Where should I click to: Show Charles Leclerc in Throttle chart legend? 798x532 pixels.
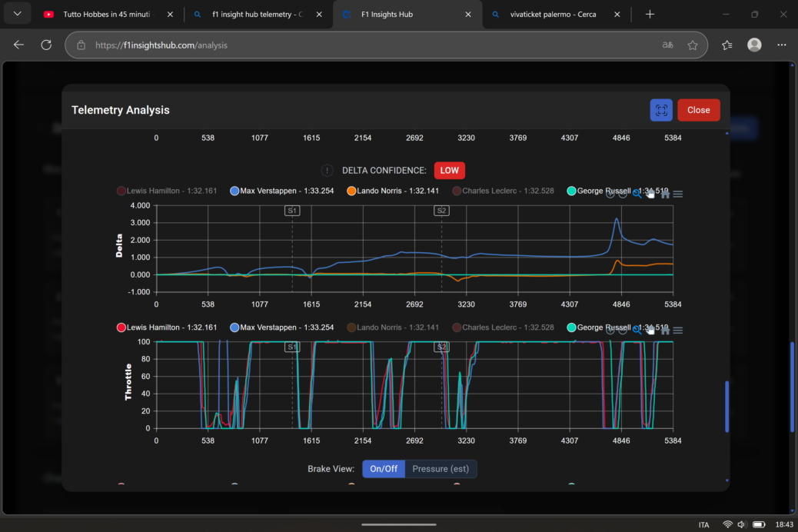[x=503, y=328]
